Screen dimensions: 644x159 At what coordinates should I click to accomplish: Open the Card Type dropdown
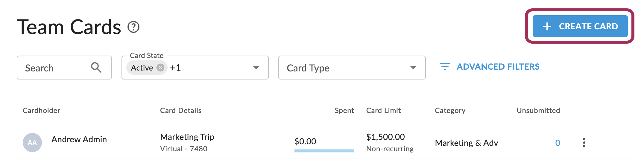click(x=352, y=68)
